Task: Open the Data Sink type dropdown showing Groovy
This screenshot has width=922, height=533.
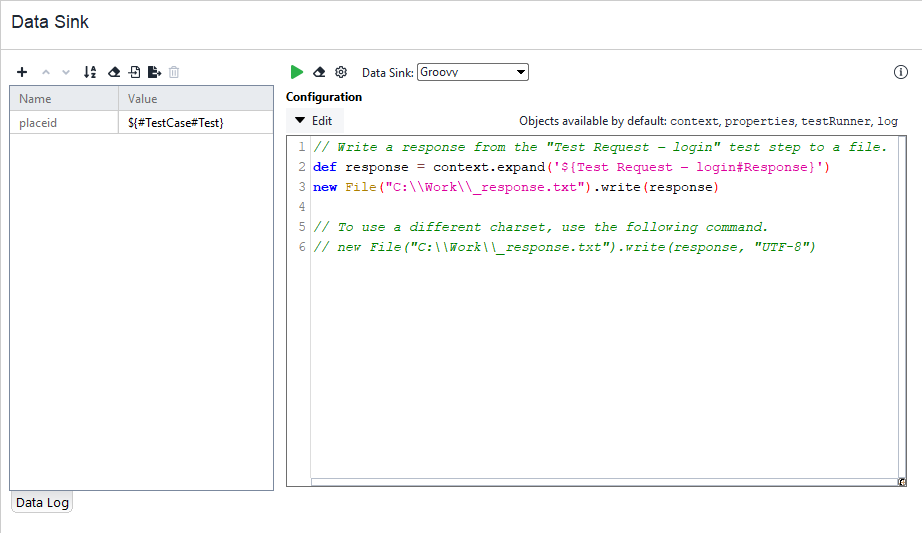Action: 472,72
